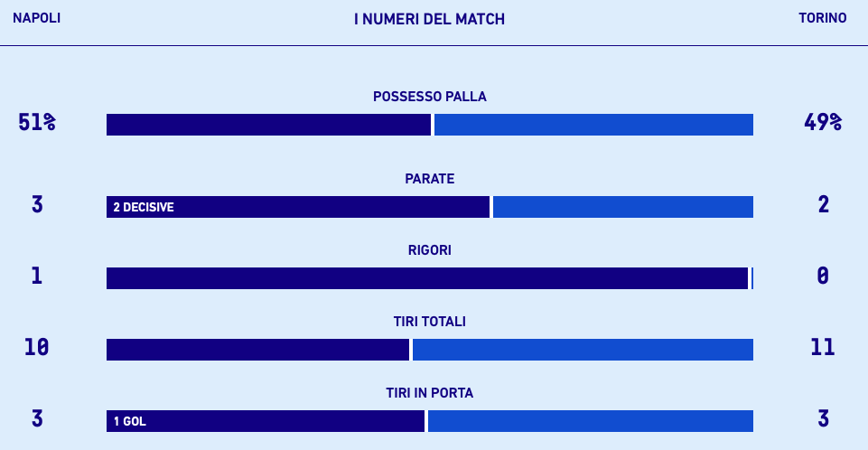Click the 1 Gol bar label
868x450 pixels.
[x=130, y=422]
